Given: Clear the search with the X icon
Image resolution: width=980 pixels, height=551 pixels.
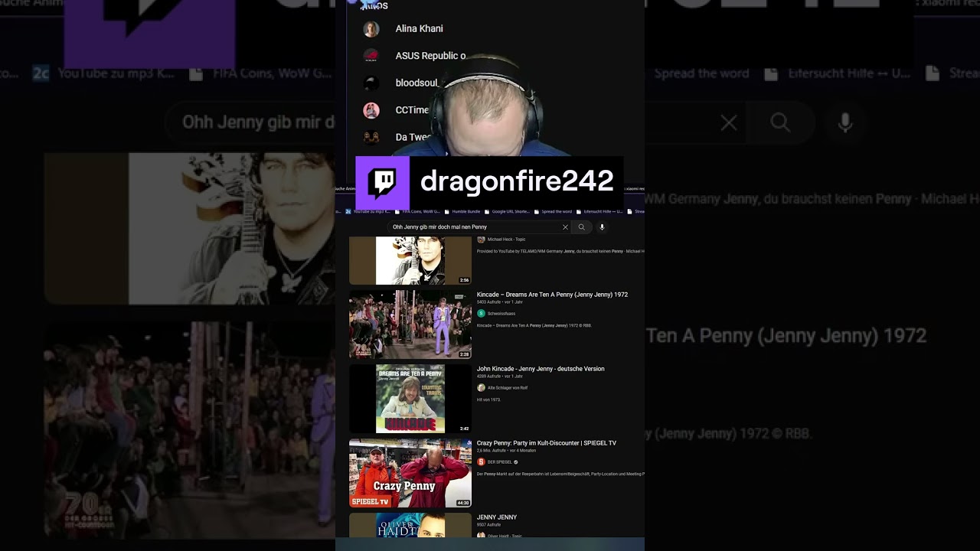Looking at the screenshot, I should 565,227.
